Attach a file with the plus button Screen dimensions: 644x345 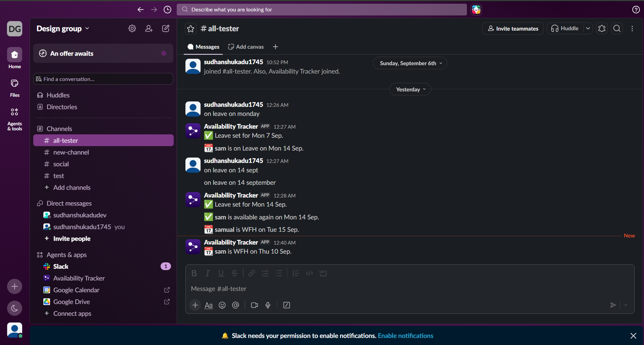click(x=195, y=305)
